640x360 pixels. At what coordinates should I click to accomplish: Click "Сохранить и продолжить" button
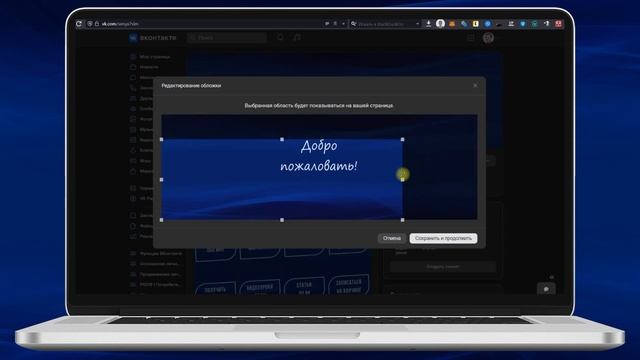tap(443, 238)
